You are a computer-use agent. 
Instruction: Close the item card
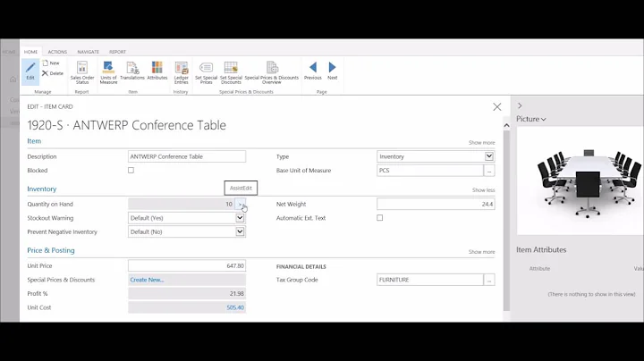tap(497, 107)
